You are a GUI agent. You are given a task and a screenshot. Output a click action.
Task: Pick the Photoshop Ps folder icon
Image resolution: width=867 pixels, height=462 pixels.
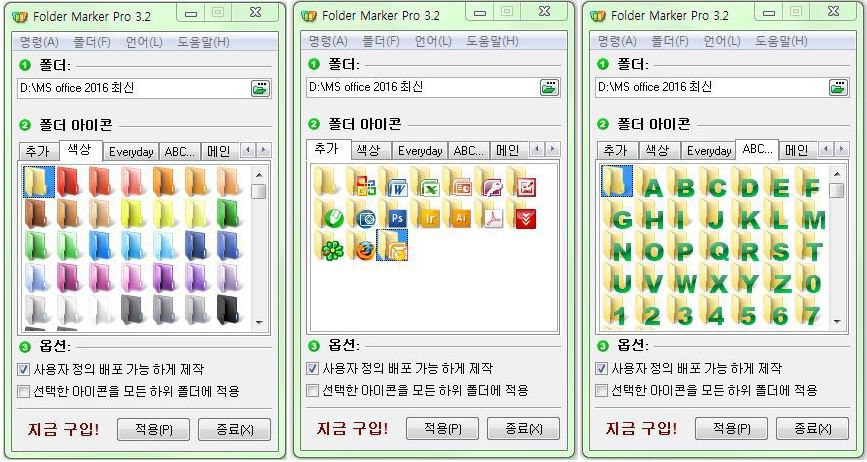[x=394, y=213]
